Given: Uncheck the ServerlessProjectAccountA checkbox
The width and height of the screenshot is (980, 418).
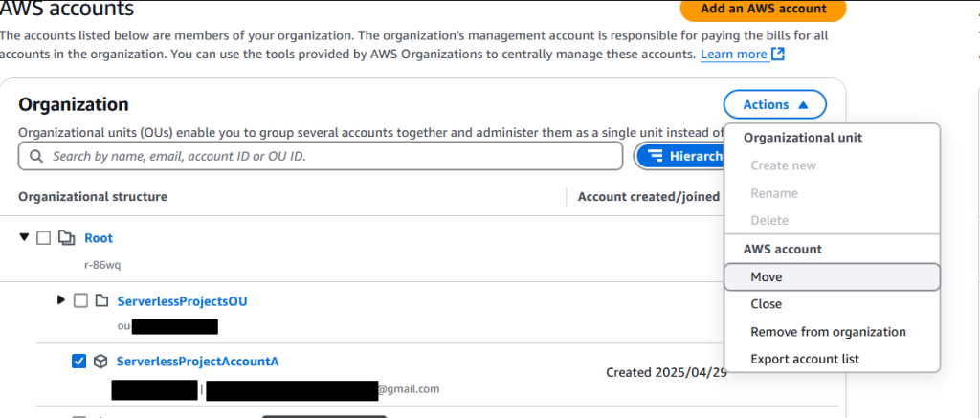Looking at the screenshot, I should pyautogui.click(x=78, y=362).
